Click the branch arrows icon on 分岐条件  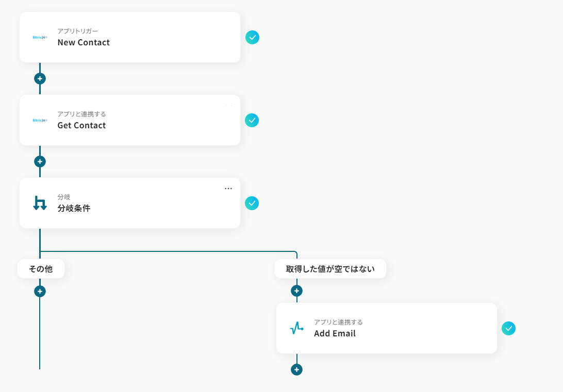(x=40, y=203)
